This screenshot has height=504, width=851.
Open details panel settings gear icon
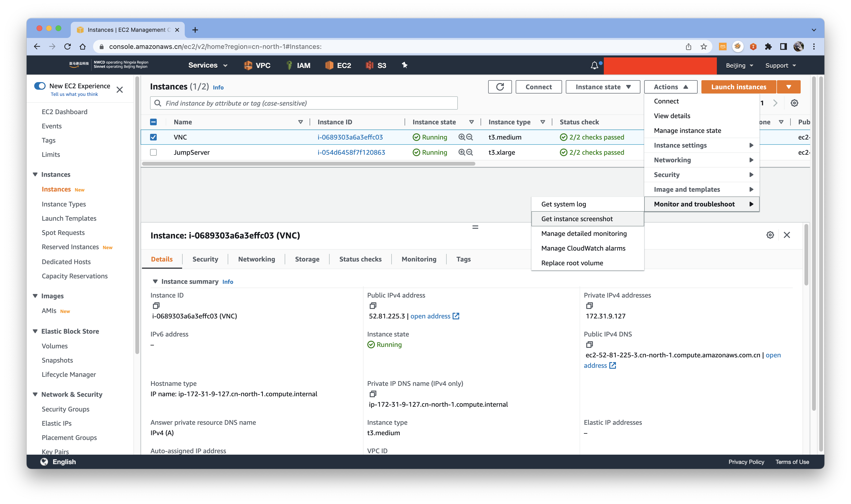(770, 235)
